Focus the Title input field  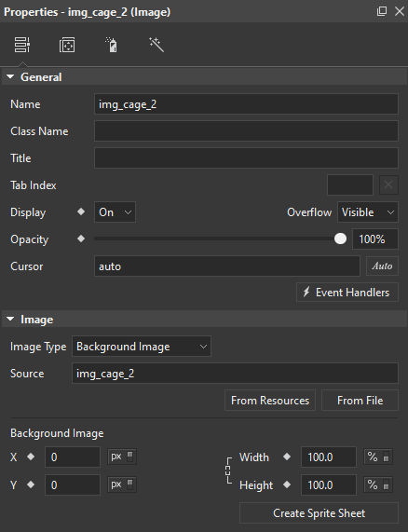[246, 157]
